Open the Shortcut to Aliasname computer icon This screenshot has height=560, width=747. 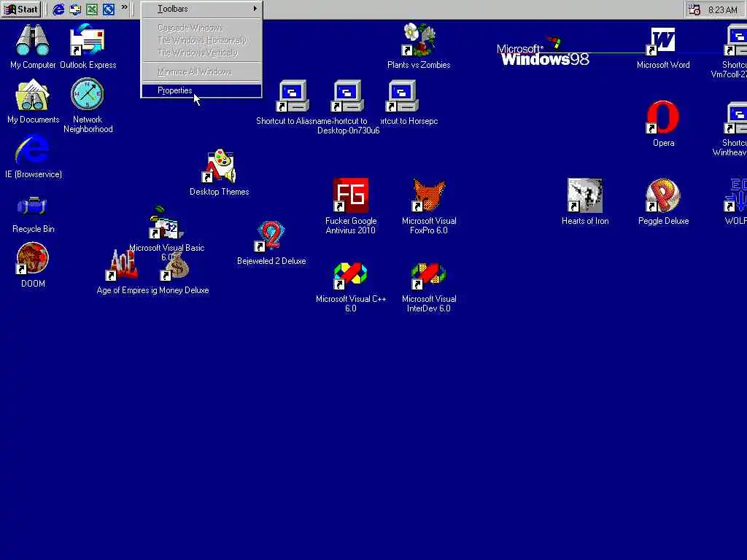pos(293,102)
